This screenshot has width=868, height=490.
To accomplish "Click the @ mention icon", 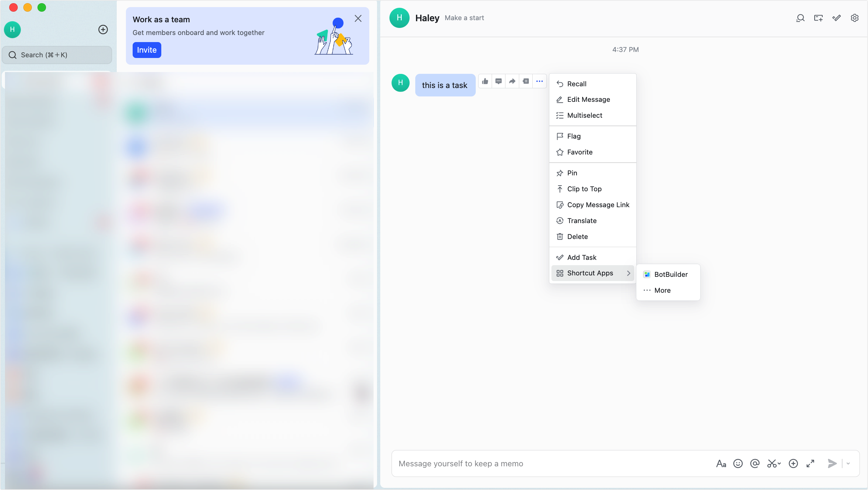I will point(755,463).
